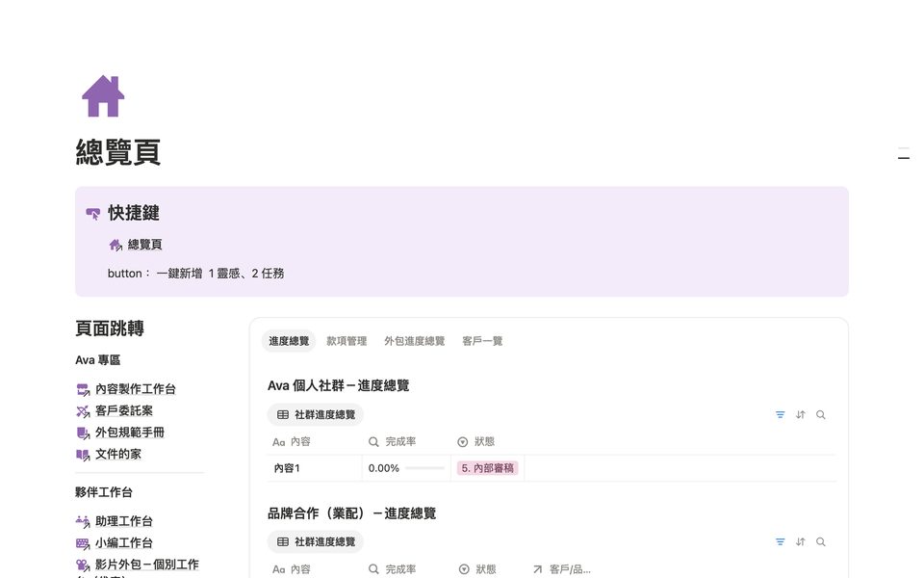This screenshot has width=924, height=578.
Task: Click the 頁面跳轉 heading
Action: (110, 328)
